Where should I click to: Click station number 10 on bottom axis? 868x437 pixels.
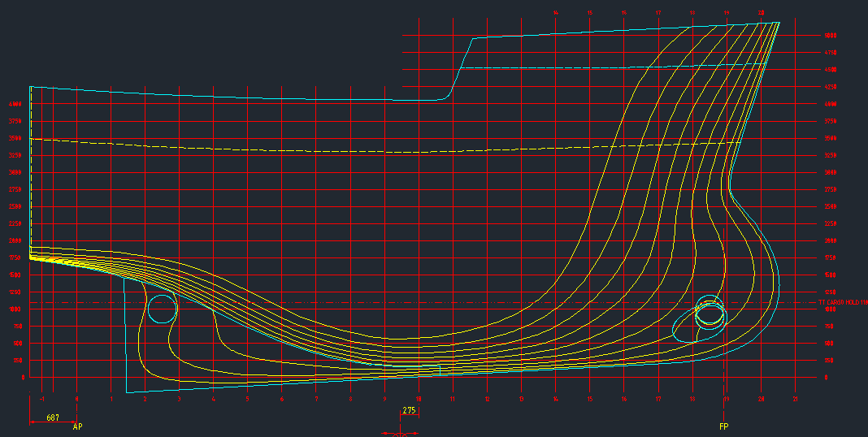coord(419,399)
